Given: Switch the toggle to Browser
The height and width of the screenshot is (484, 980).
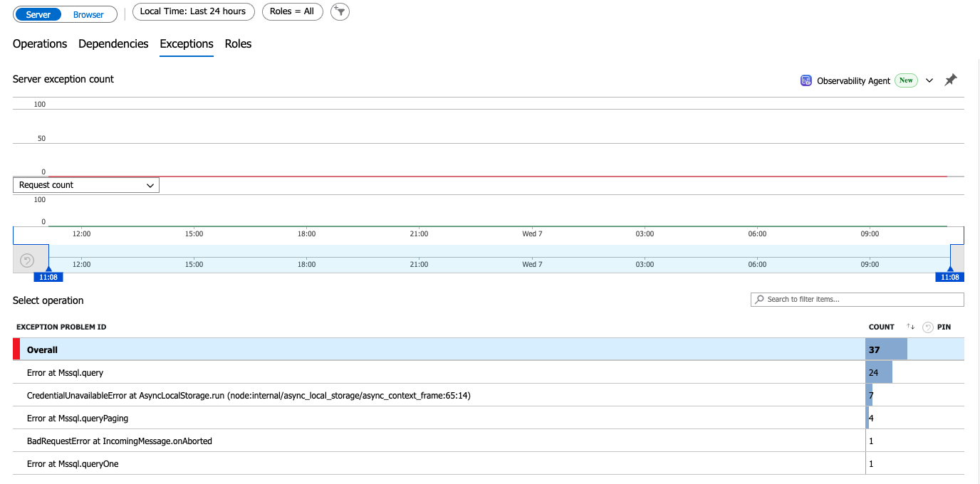Looking at the screenshot, I should pos(88,14).
